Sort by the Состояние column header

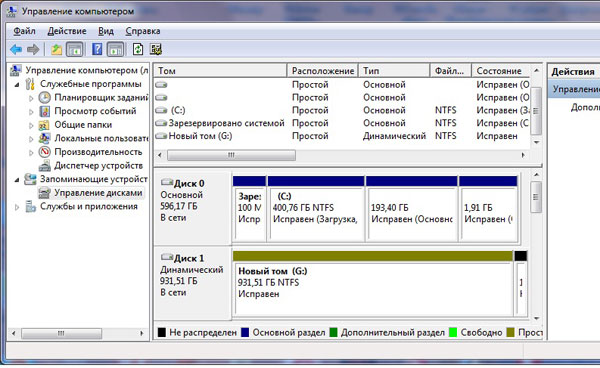(x=501, y=71)
